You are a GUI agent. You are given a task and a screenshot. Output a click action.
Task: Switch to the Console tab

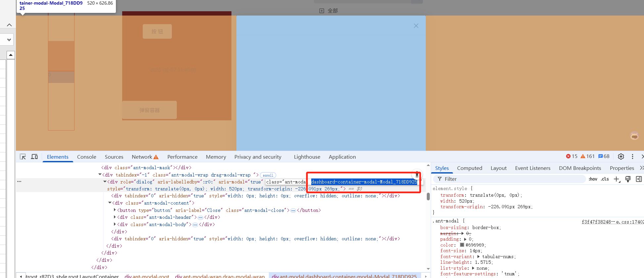point(86,157)
